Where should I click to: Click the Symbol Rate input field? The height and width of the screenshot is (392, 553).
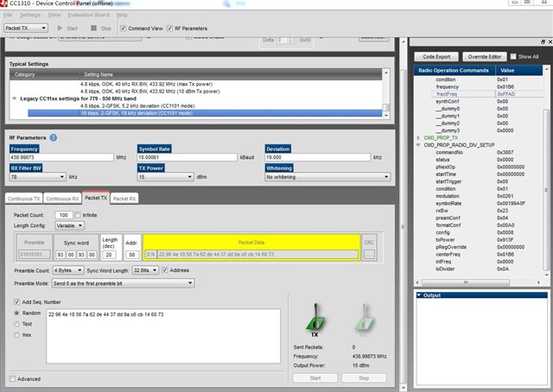[188, 157]
